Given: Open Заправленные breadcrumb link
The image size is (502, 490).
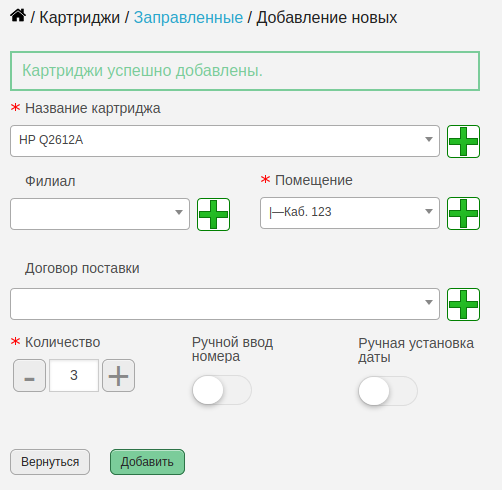Looking at the screenshot, I should (188, 17).
